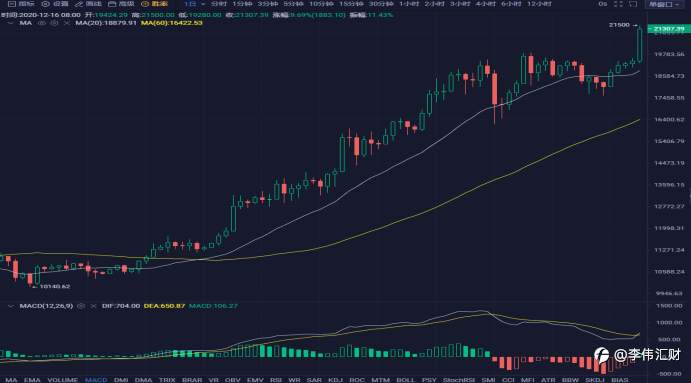
Task: Select BRAR in the bottom indicator bar
Action: 192,379
